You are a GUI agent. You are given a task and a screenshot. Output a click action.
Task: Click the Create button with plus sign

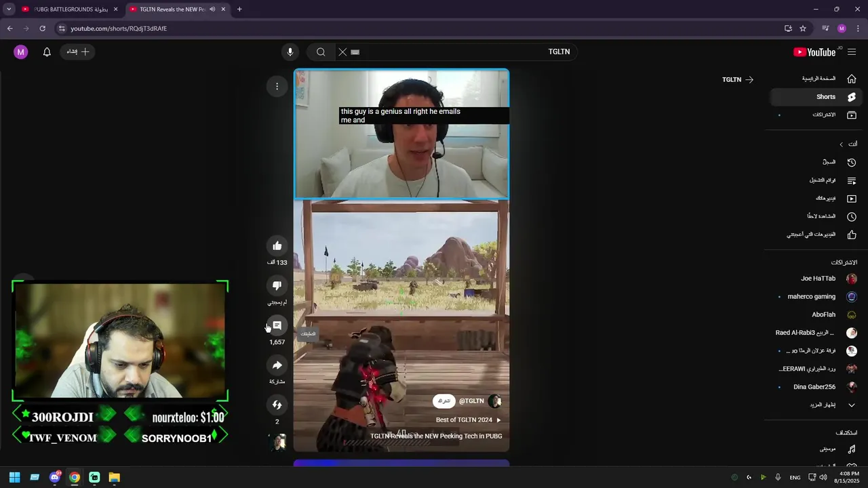pyautogui.click(x=77, y=52)
